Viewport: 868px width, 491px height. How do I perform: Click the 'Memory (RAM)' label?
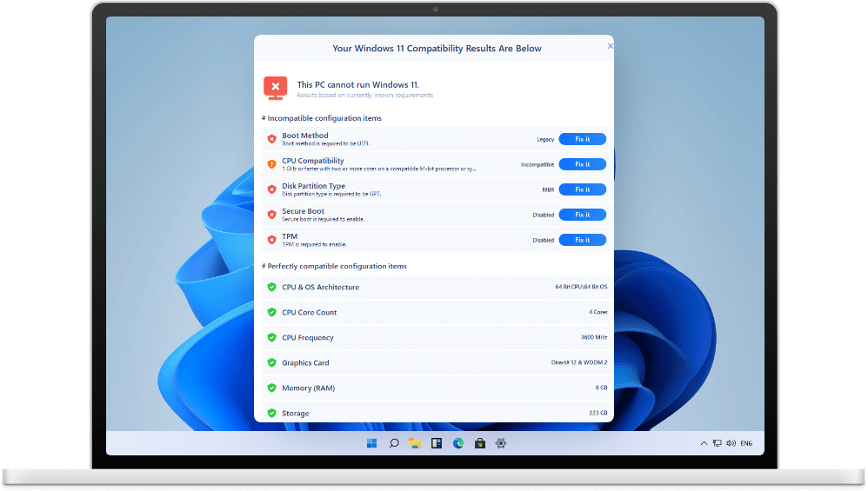pos(309,388)
